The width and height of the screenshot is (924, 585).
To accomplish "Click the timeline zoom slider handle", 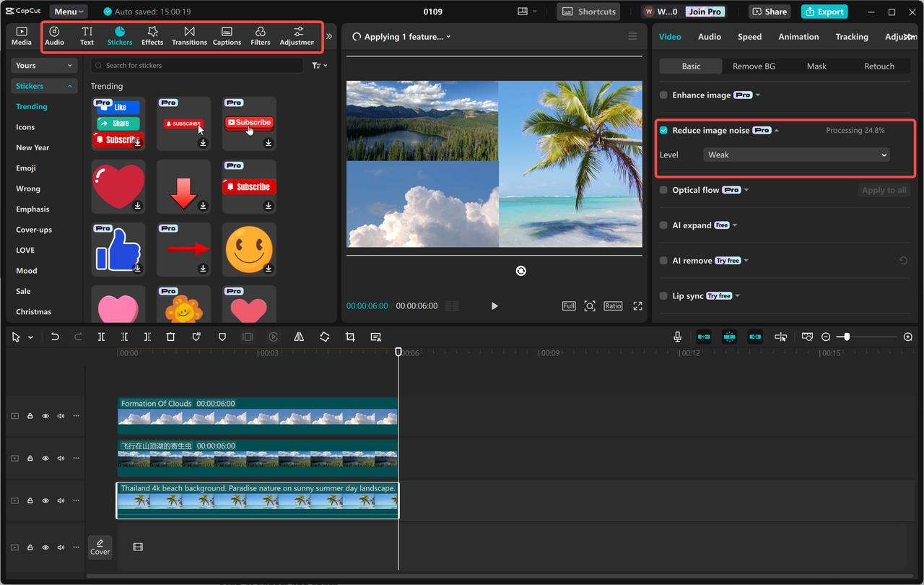I will pyautogui.click(x=847, y=337).
